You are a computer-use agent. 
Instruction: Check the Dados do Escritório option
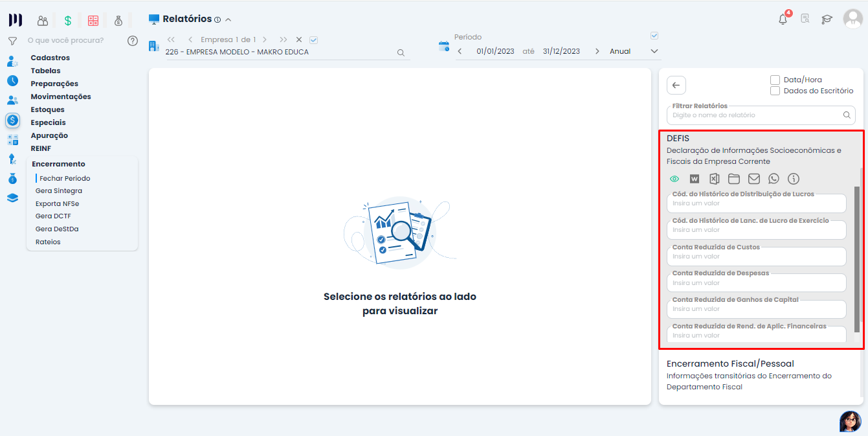pos(775,91)
